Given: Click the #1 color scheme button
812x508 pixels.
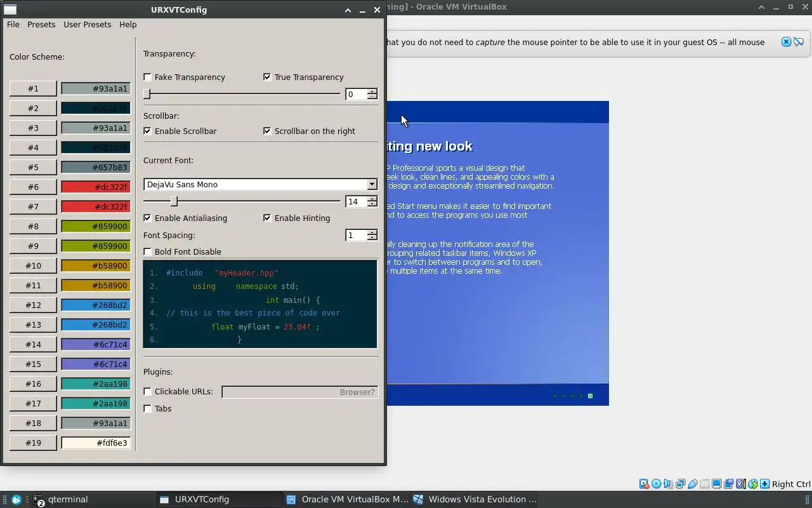Looking at the screenshot, I should [33, 88].
